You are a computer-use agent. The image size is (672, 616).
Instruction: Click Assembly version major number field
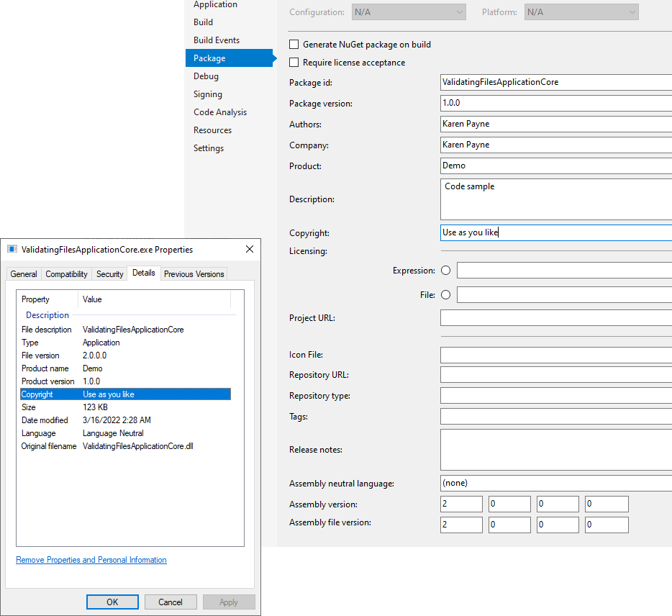point(461,504)
